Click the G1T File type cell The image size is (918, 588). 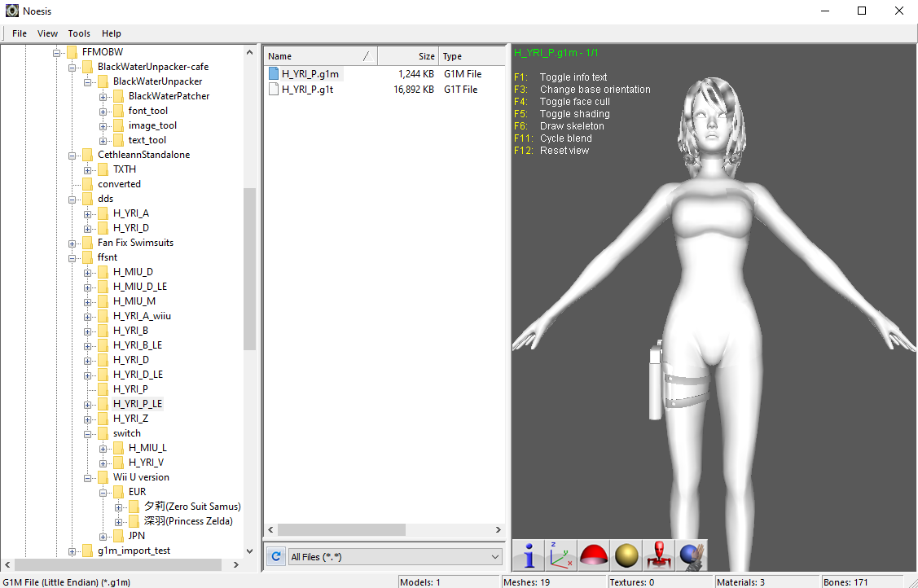pyautogui.click(x=461, y=90)
